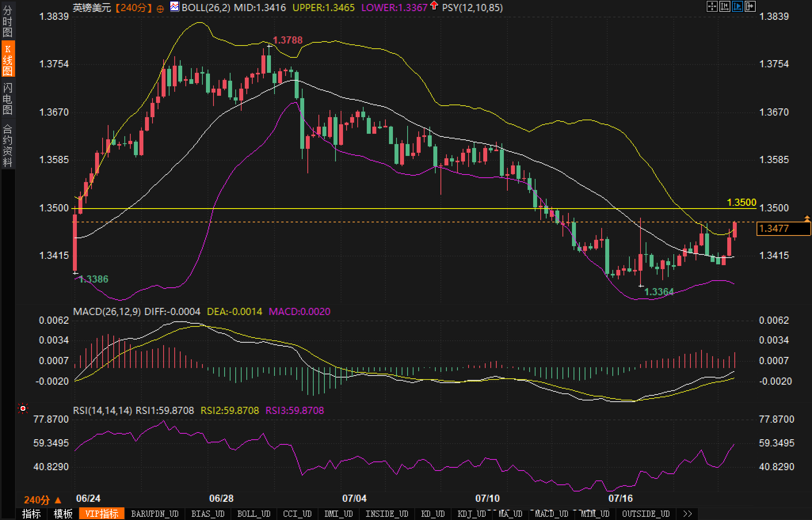Click the 07/16 date on time axis
812x520 pixels.
[x=621, y=498]
